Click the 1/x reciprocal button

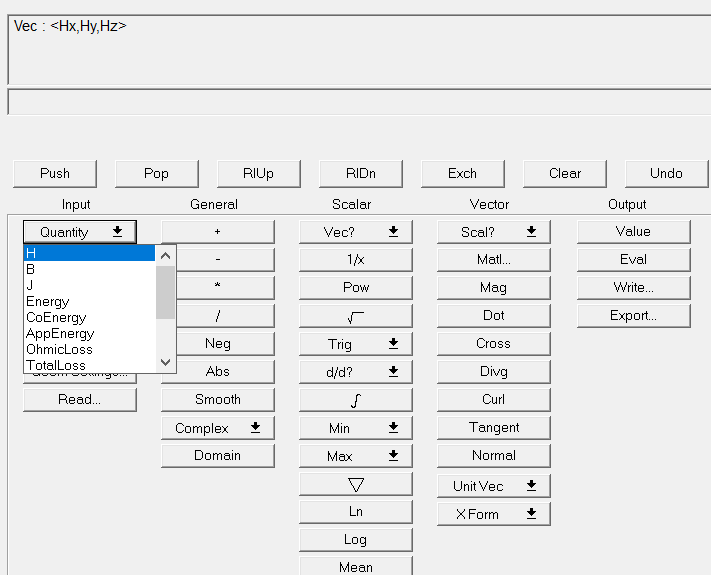click(x=355, y=259)
